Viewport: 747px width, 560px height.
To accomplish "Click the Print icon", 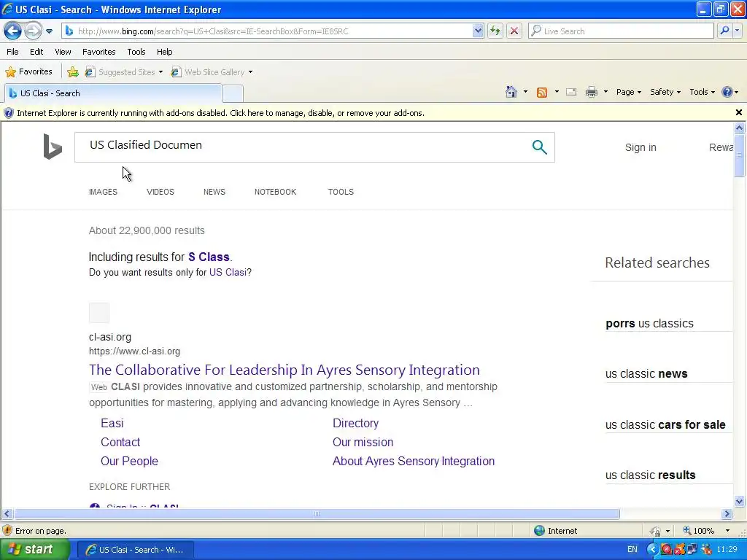I will [x=591, y=92].
